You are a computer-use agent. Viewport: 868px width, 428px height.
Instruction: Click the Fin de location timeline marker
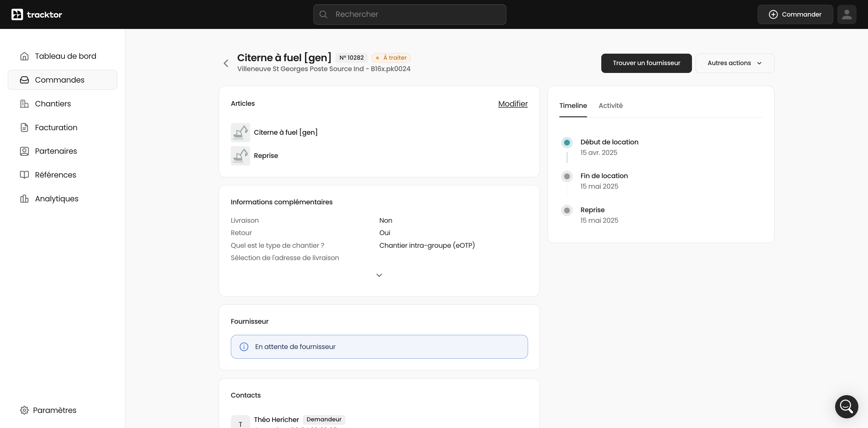point(567,176)
